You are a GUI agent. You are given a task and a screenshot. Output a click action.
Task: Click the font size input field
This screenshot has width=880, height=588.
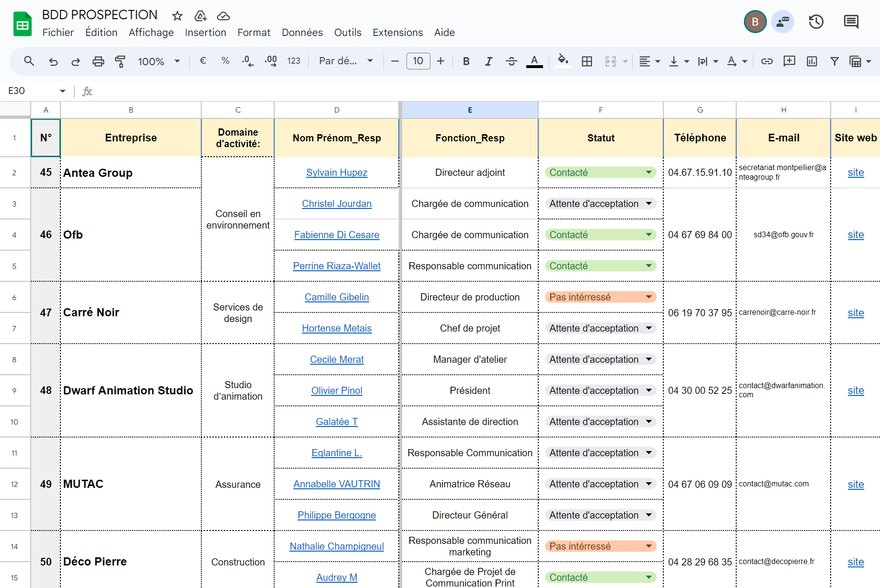pos(418,61)
